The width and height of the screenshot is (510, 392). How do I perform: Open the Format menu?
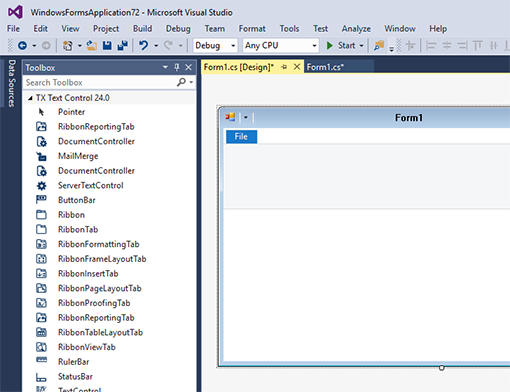[x=252, y=29]
